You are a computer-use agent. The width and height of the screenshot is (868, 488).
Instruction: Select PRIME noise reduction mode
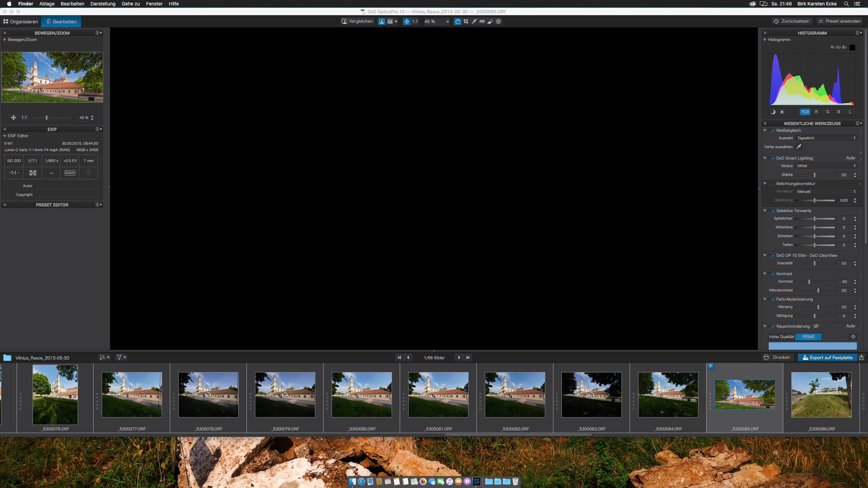(808, 337)
